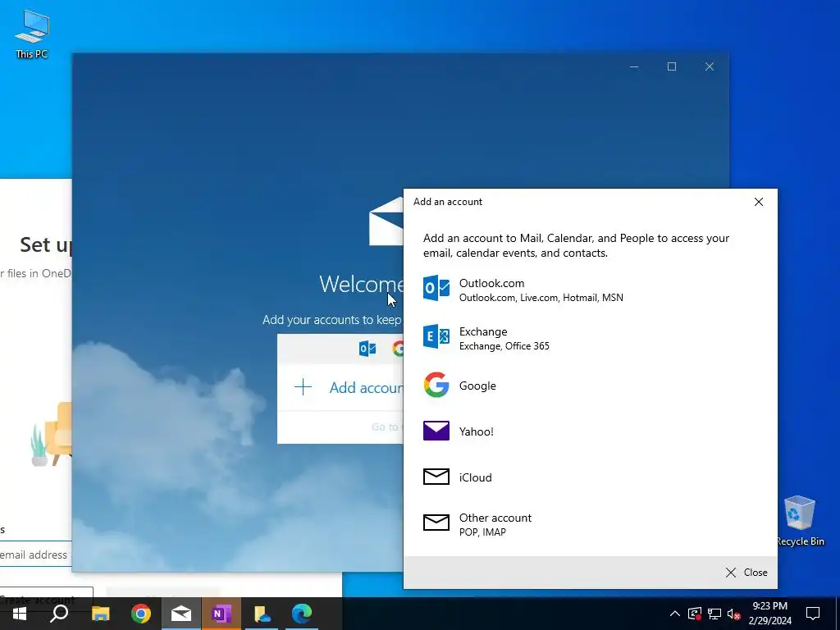Open the clock showing 9:23 PM
Image resolution: width=840 pixels, height=630 pixels.
tap(769, 614)
